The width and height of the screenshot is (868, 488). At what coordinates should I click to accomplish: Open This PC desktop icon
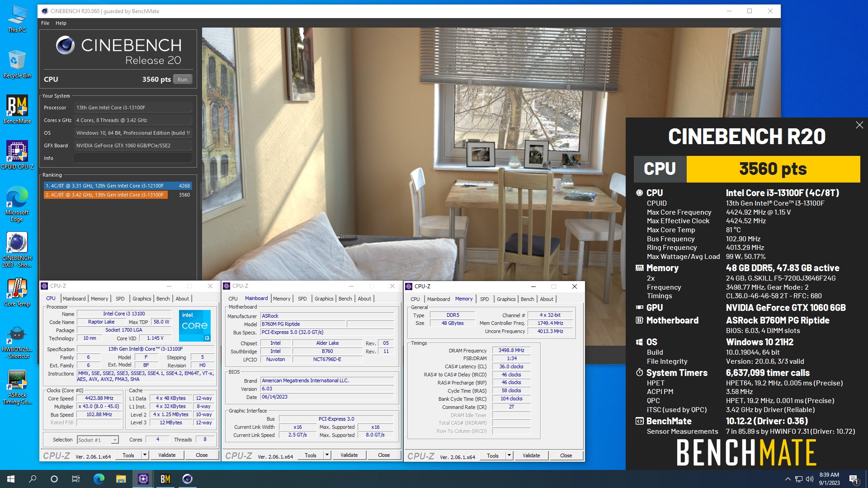coord(17,19)
